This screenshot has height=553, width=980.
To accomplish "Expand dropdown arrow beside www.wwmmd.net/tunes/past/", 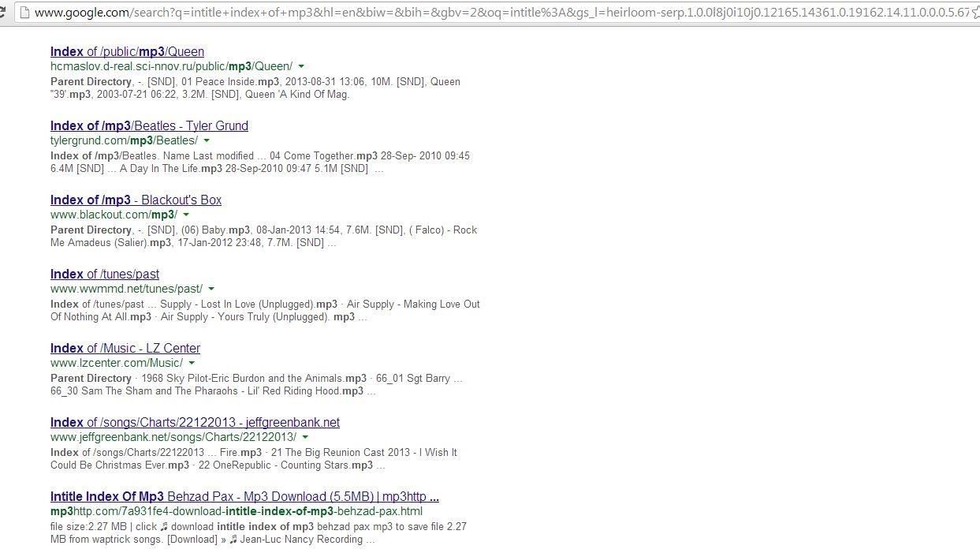I will (211, 289).
